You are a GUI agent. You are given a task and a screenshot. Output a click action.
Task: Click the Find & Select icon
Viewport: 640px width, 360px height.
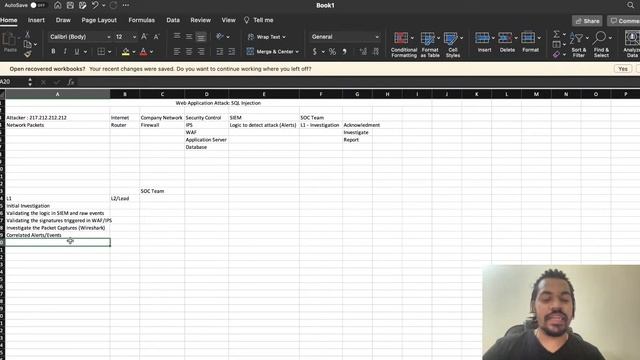(x=599, y=38)
